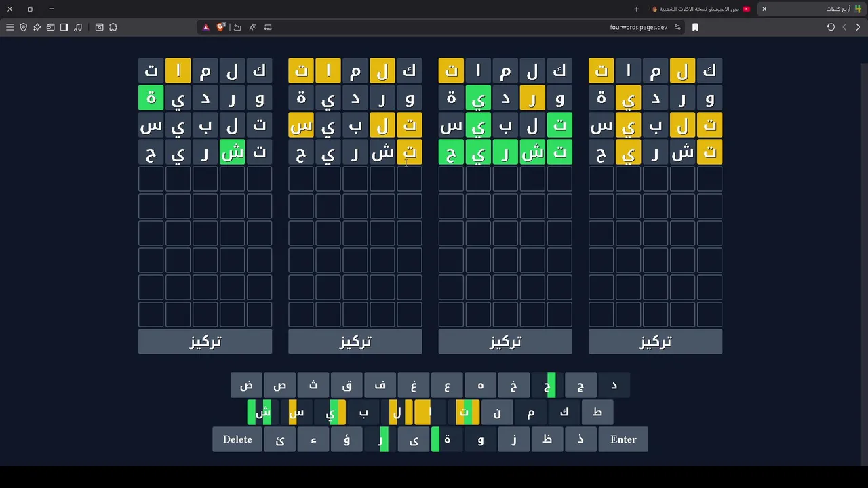Open the Brave VPN shield icon
The height and width of the screenshot is (488, 868).
tap(23, 27)
